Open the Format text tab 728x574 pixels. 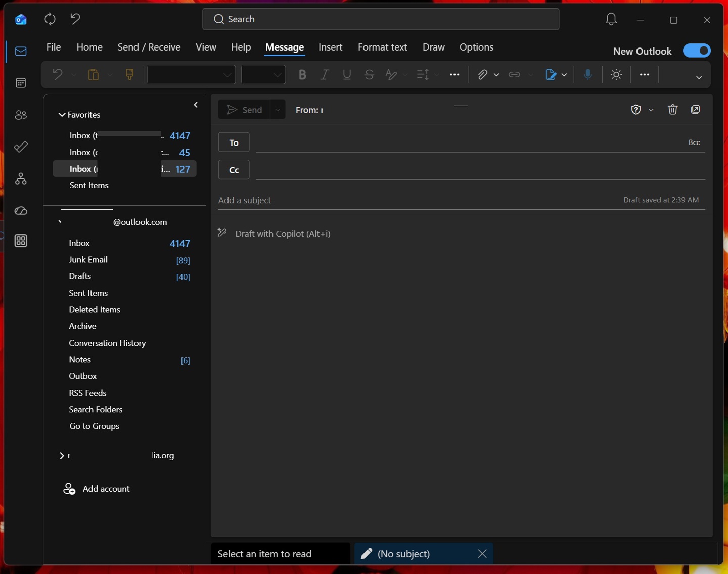[383, 47]
